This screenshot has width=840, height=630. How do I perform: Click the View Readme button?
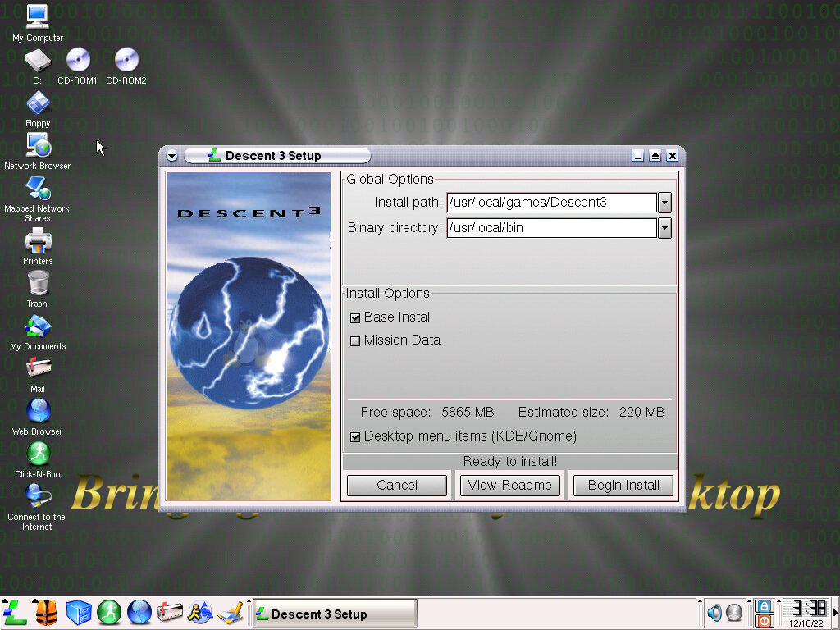(x=509, y=486)
